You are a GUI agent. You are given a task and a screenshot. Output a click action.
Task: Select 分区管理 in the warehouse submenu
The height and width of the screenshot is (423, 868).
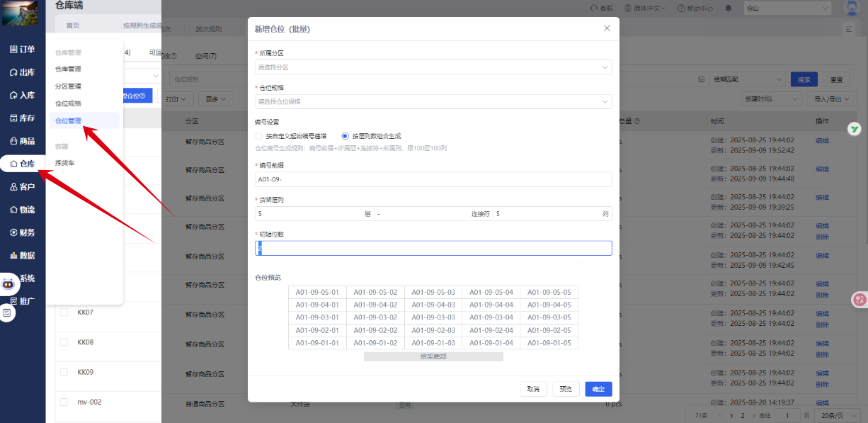coord(69,86)
